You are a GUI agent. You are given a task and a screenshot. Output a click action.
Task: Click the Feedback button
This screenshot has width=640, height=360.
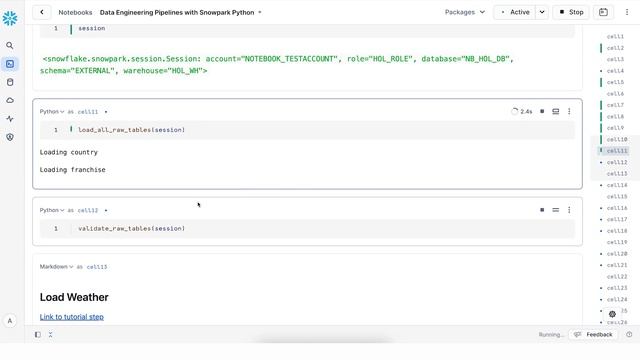[x=593, y=335]
